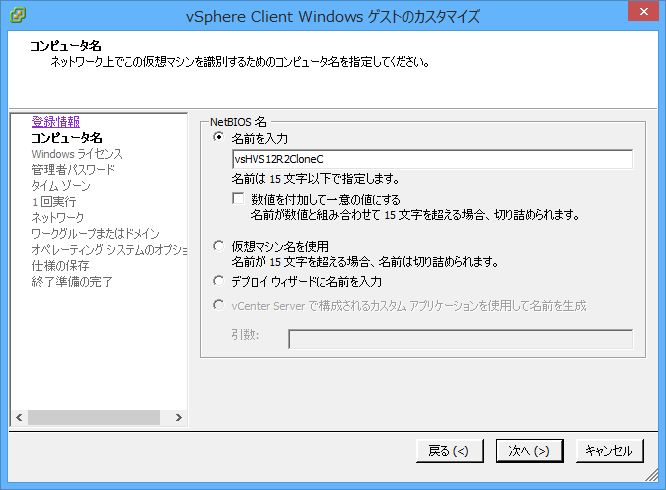Viewport: 666px width, 490px height.
Task: Click the キャンセル cancel button
Action: [610, 451]
